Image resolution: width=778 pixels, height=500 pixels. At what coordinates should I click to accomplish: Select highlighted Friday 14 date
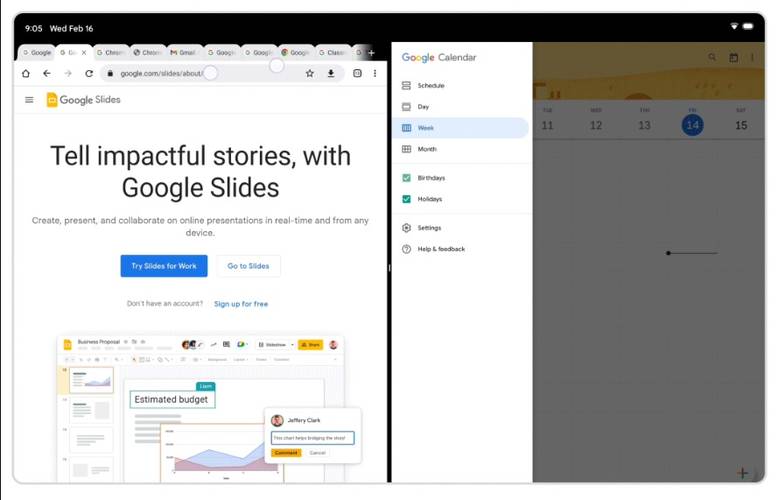point(693,125)
